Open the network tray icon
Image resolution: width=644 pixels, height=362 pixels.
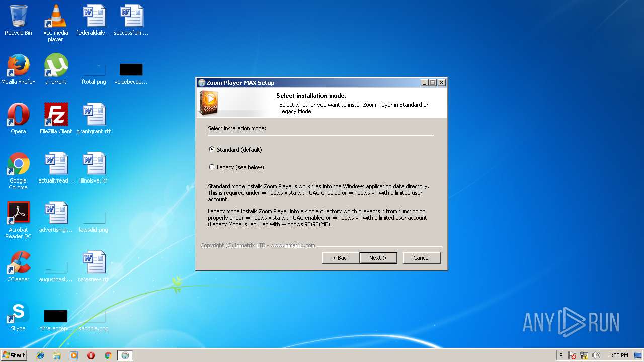(584, 355)
